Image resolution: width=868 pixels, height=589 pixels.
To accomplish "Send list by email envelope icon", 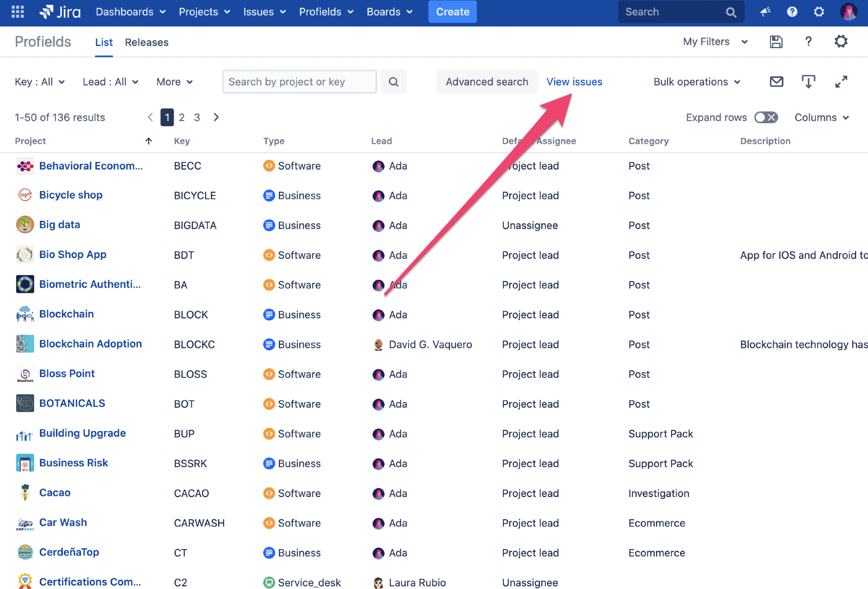I will pyautogui.click(x=777, y=82).
